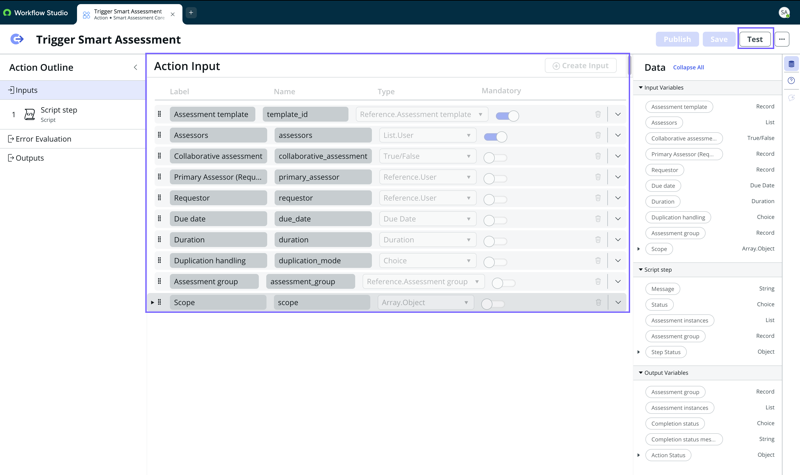
Task: Toggle mandatory for Collaborative assessment
Action: 495,158
